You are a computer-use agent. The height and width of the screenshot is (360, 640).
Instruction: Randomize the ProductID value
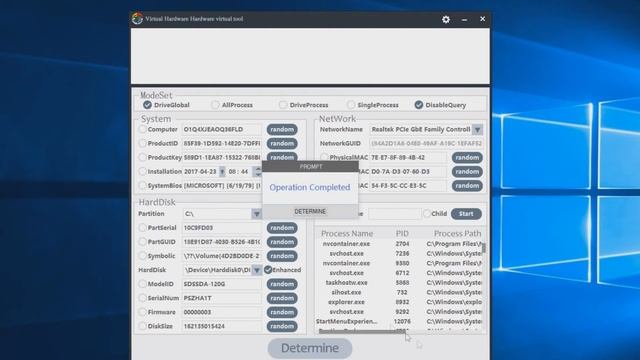click(282, 143)
